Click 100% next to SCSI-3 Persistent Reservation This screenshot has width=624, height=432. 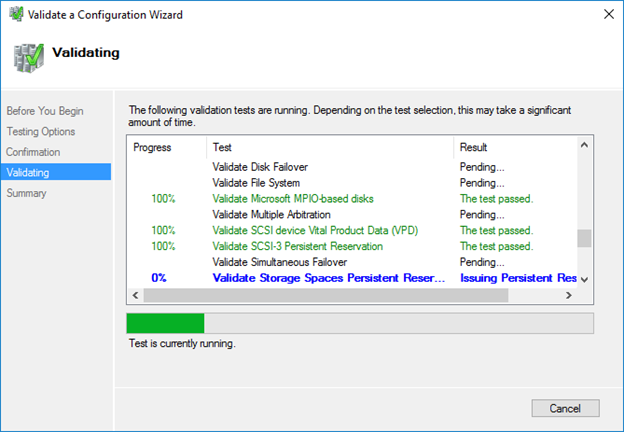point(163,246)
